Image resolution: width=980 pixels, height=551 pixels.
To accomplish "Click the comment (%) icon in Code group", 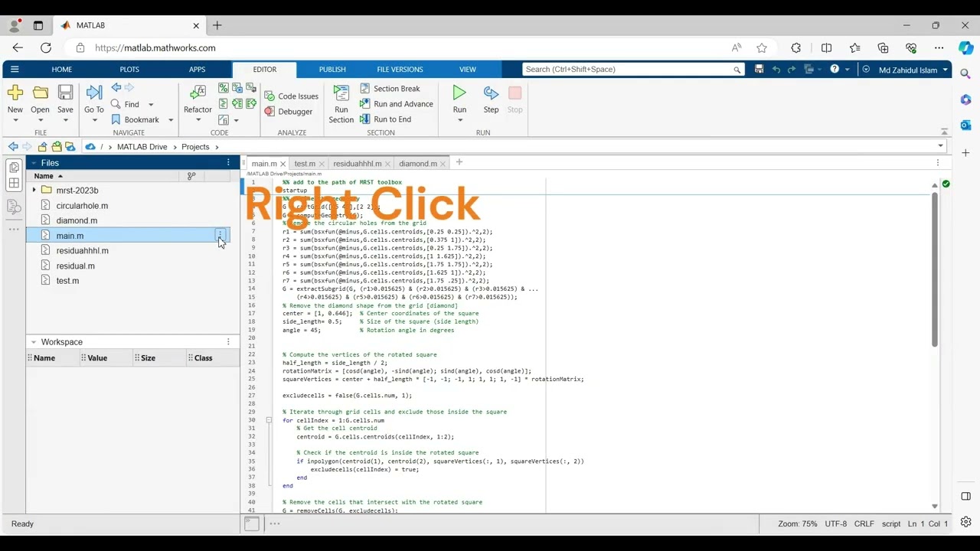I will point(224,89).
